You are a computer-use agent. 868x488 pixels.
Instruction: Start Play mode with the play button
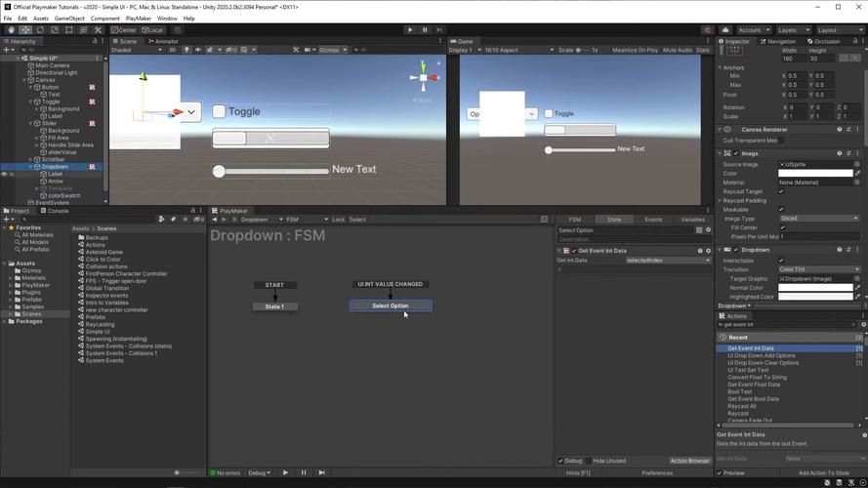click(x=410, y=30)
